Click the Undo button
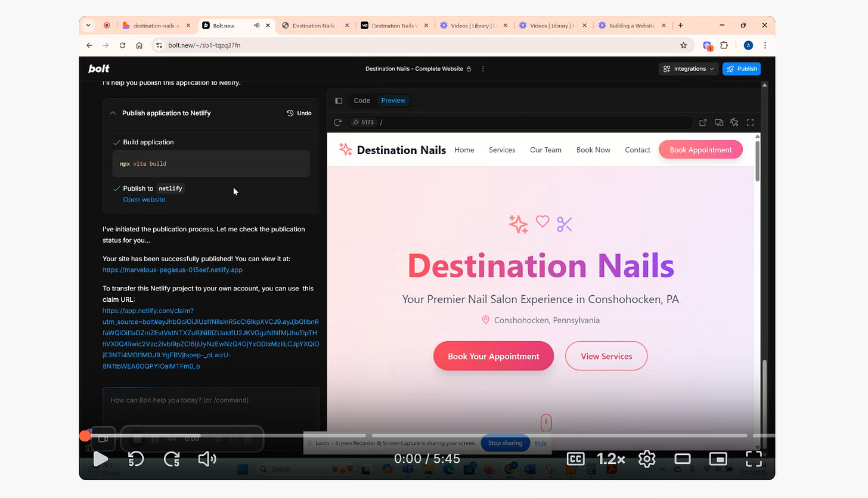868x498 pixels. coord(299,113)
